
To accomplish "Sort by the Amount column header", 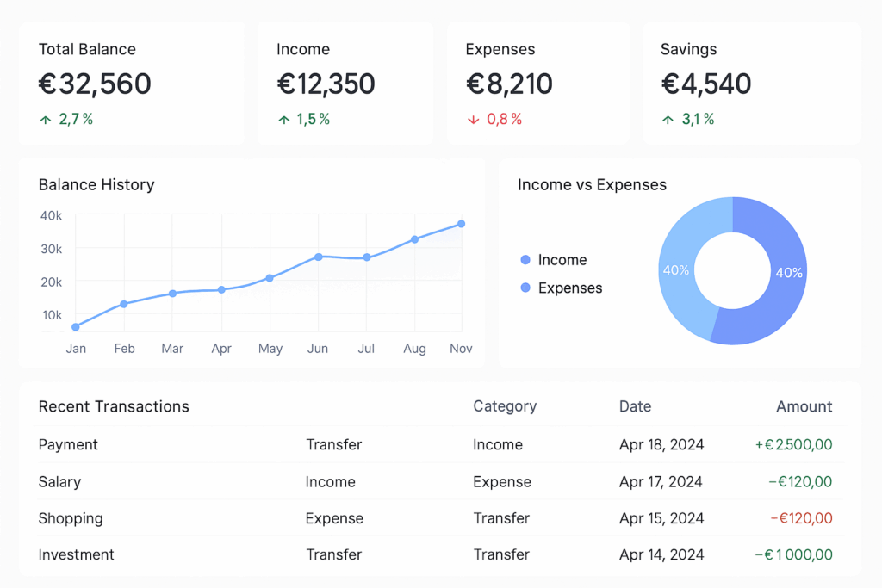I will click(x=804, y=406).
